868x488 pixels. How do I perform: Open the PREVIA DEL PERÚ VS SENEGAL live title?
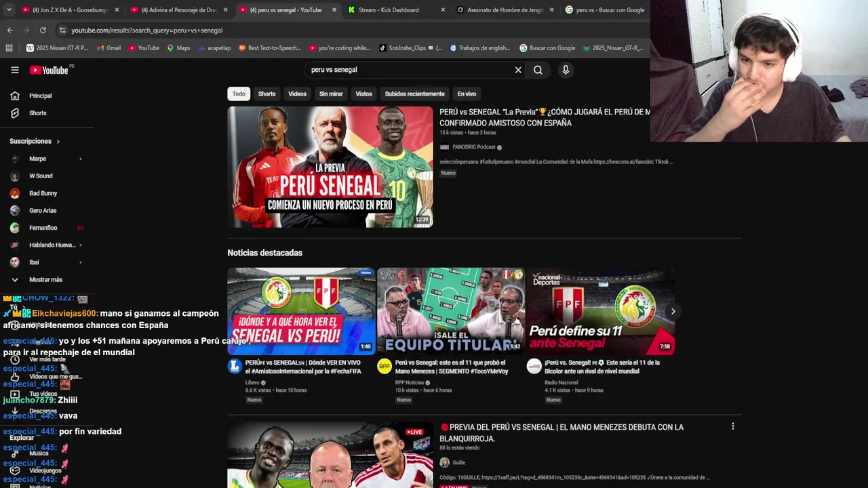point(561,432)
